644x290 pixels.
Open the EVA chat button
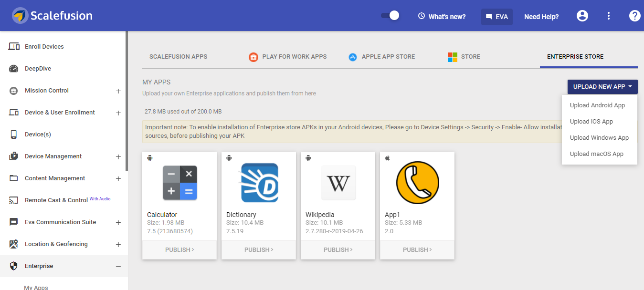[496, 16]
